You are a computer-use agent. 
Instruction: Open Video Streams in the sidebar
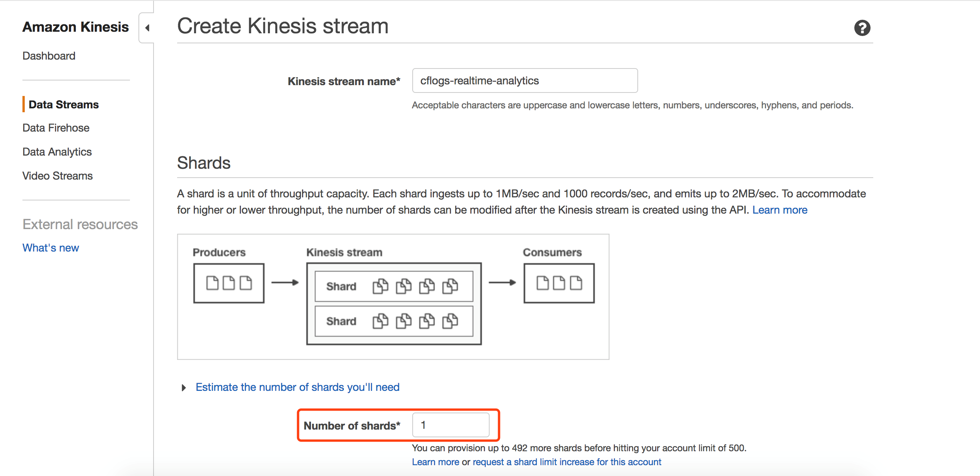click(x=57, y=176)
